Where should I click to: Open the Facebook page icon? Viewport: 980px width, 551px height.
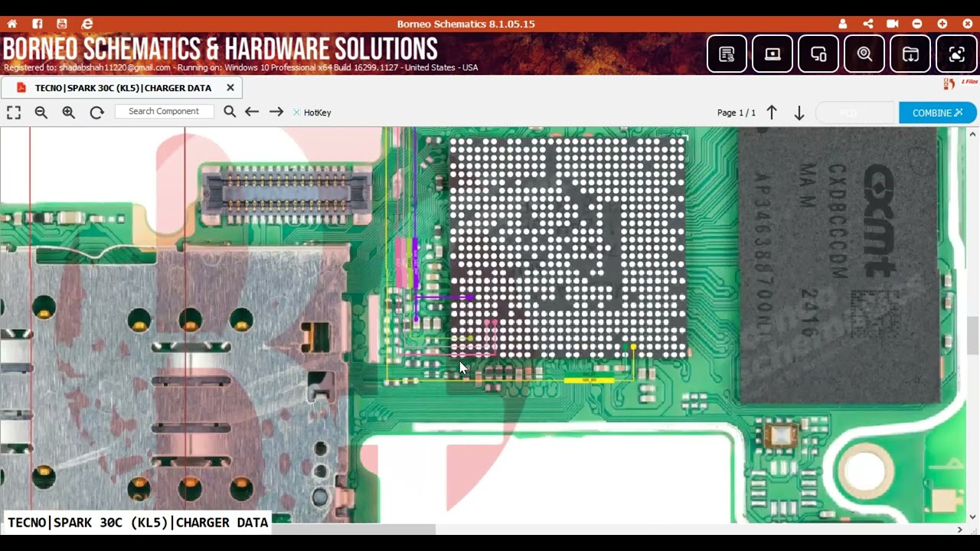pyautogui.click(x=37, y=24)
